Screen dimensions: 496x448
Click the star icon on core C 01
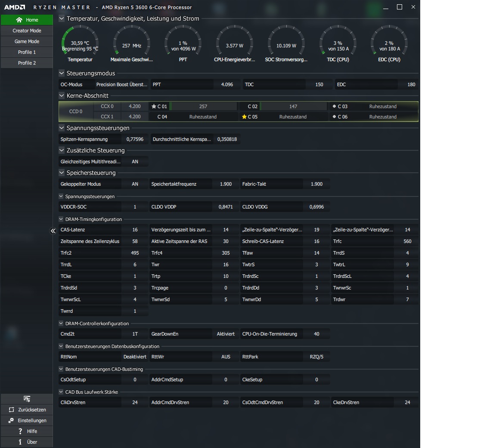click(x=154, y=106)
